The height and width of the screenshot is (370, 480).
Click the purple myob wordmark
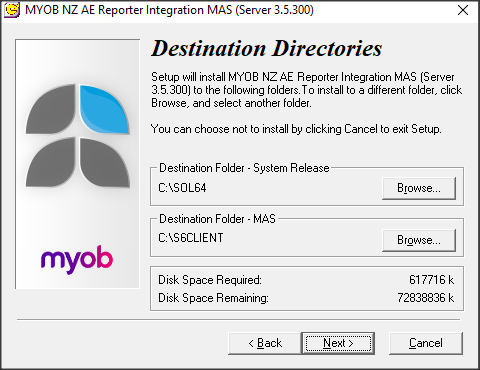coord(77,260)
